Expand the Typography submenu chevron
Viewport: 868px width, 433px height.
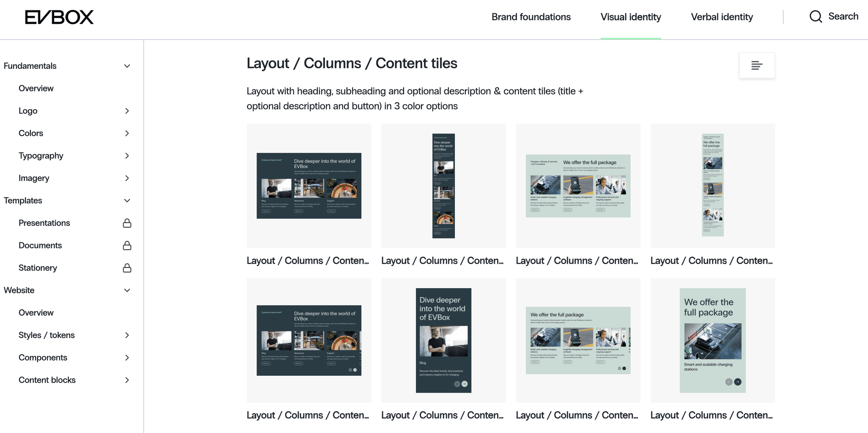pos(127,156)
